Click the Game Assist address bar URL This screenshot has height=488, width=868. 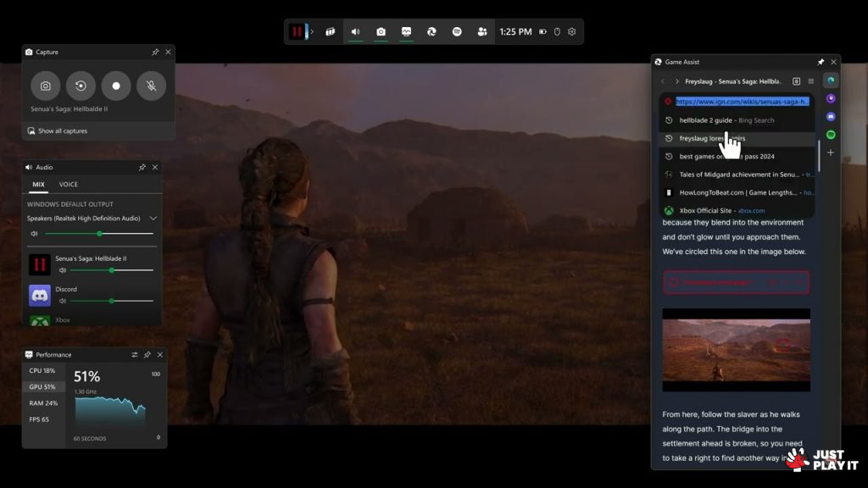[x=742, y=102]
